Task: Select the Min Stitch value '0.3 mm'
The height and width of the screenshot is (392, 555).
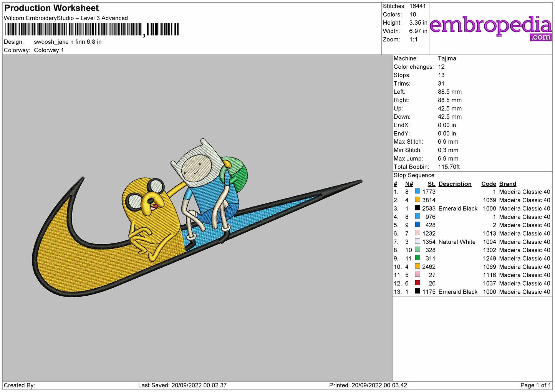Action: coord(448,150)
